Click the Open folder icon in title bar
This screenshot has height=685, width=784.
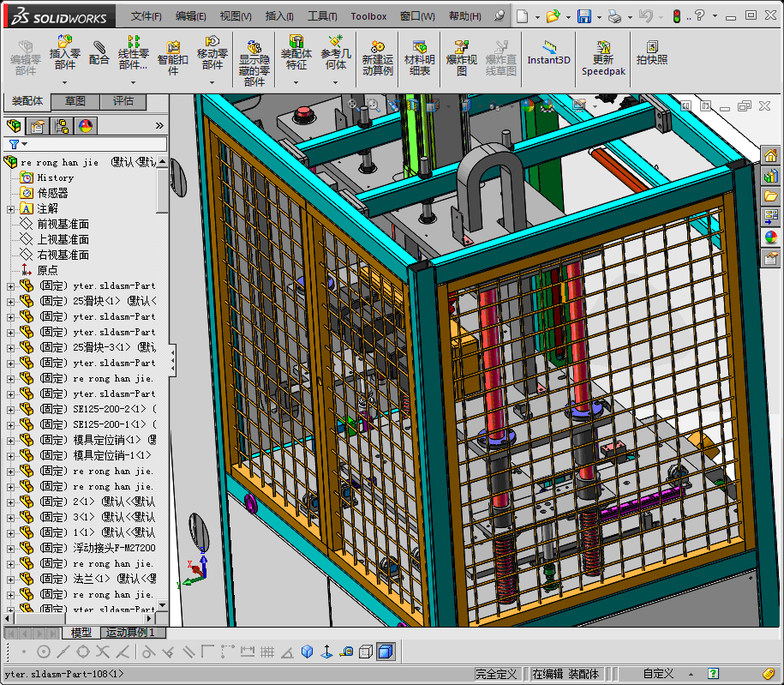(553, 16)
